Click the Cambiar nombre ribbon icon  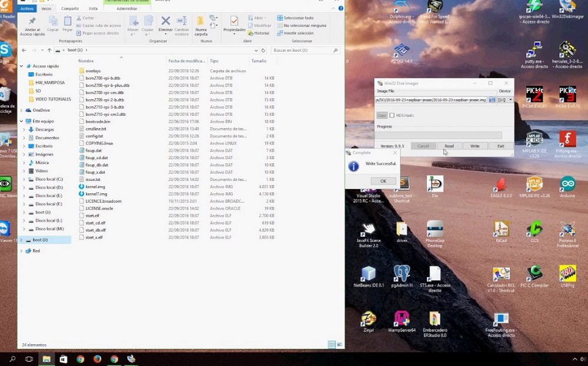182,21
